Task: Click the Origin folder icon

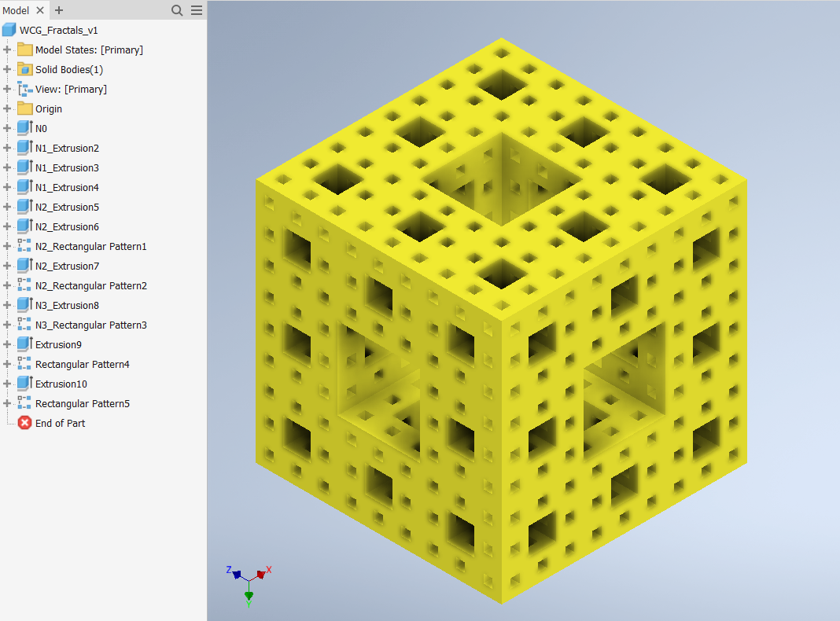Action: 24,108
